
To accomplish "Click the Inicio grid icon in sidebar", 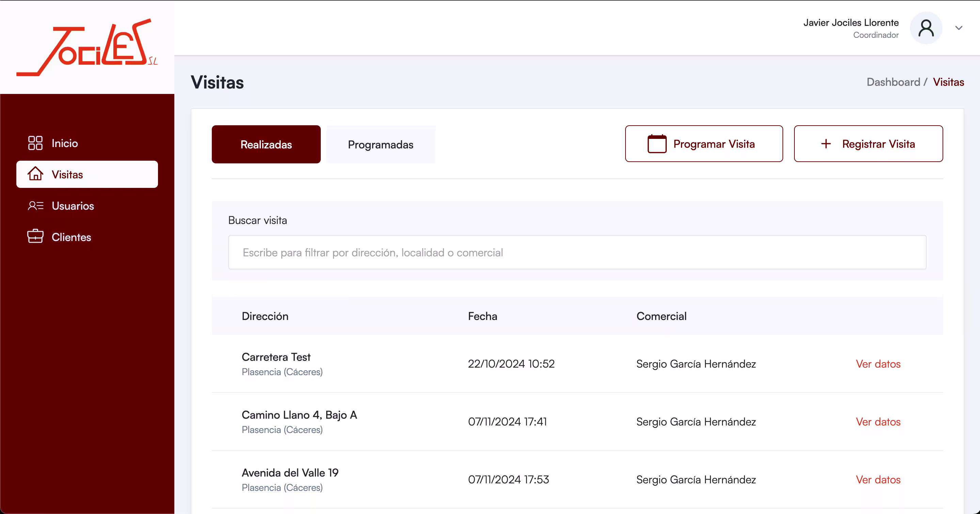I will point(35,143).
